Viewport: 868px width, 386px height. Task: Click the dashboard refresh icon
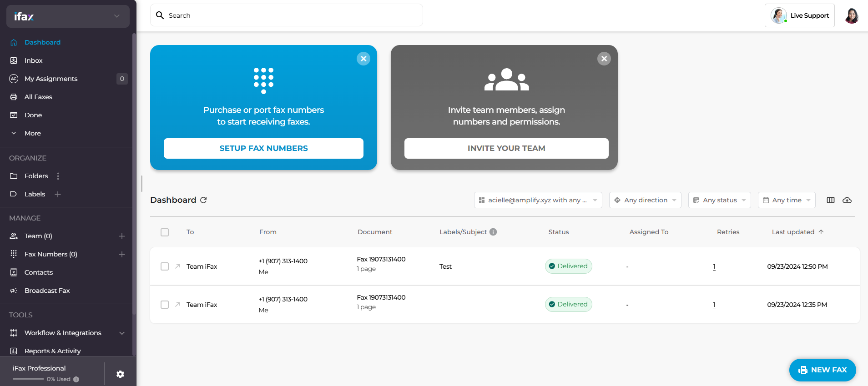[x=203, y=200]
